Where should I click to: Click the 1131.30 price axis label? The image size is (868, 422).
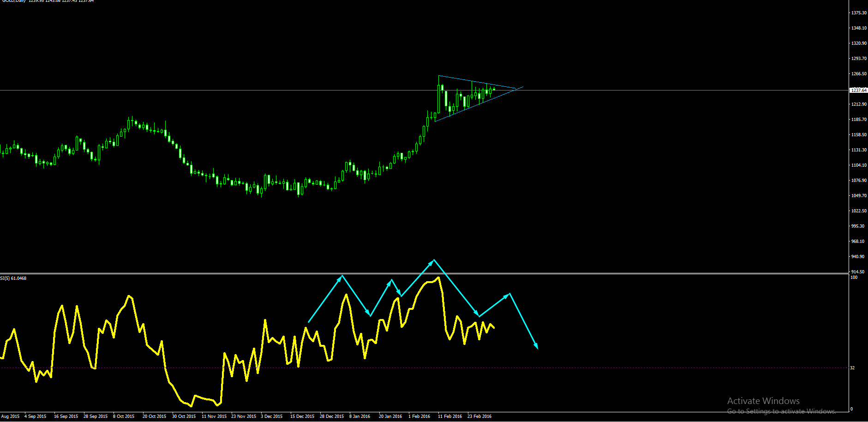pyautogui.click(x=859, y=150)
